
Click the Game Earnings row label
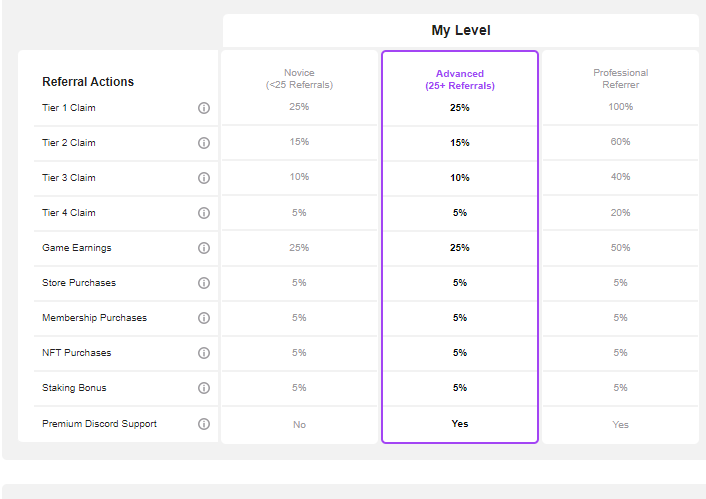click(x=77, y=248)
